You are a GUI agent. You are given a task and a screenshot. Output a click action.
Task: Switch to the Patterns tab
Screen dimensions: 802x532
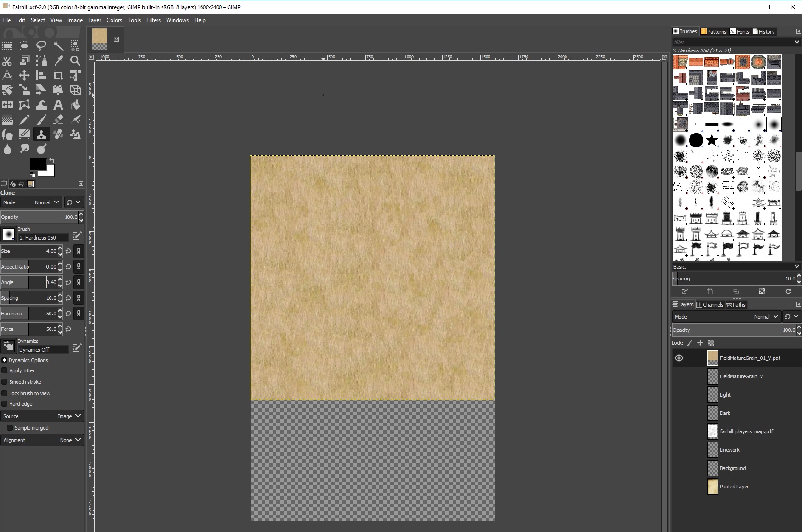(x=713, y=32)
